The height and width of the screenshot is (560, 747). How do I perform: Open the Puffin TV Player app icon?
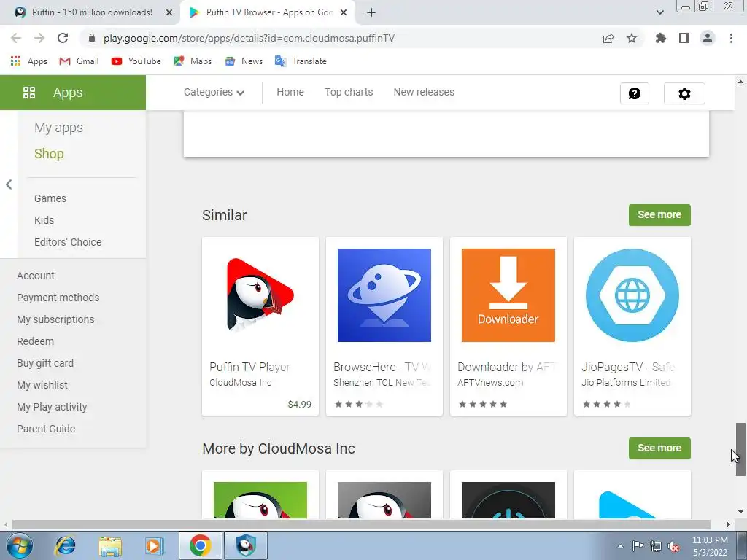pos(260,295)
